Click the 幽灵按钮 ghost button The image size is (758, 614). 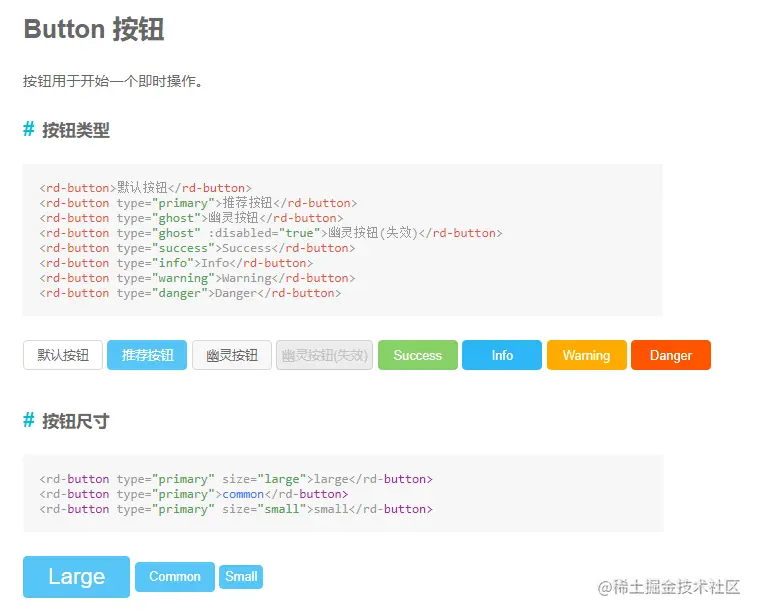tap(232, 355)
